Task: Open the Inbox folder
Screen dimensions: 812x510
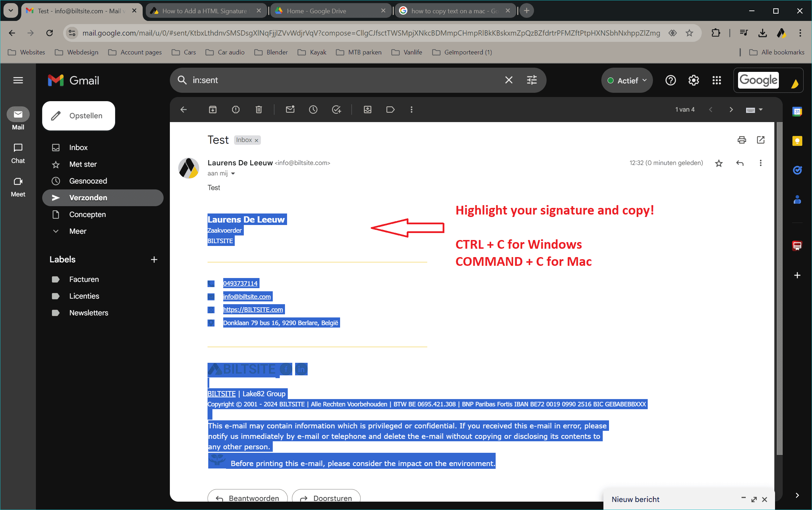Action: [78, 148]
